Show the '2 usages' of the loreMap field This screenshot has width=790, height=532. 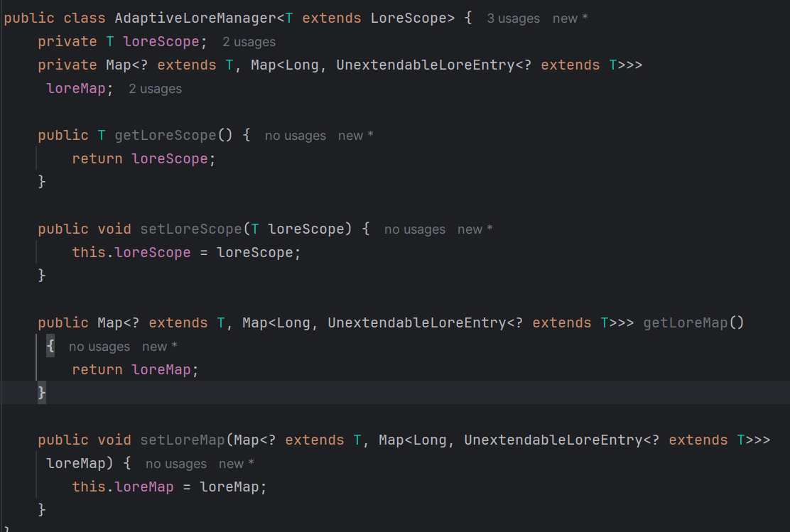[155, 89]
